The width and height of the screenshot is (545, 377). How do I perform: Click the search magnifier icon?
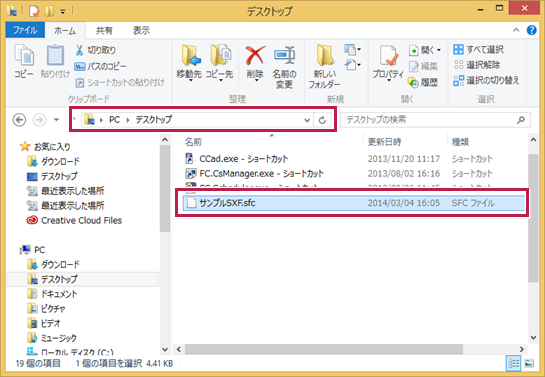click(521, 120)
